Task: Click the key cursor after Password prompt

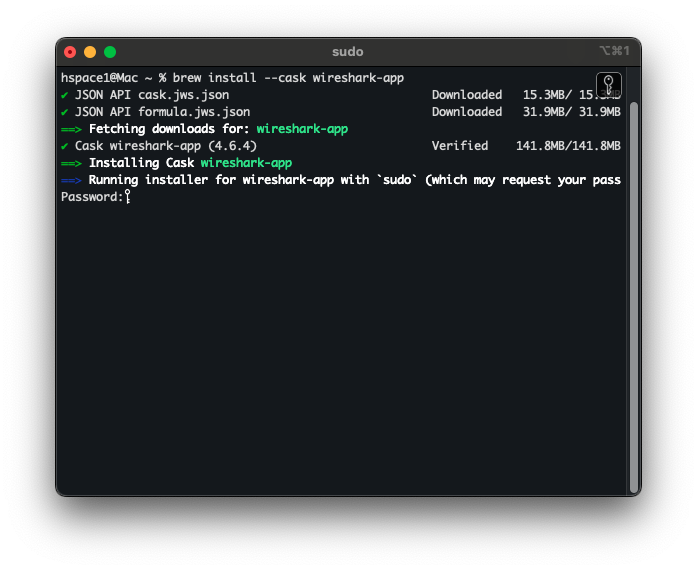Action: tap(128, 197)
